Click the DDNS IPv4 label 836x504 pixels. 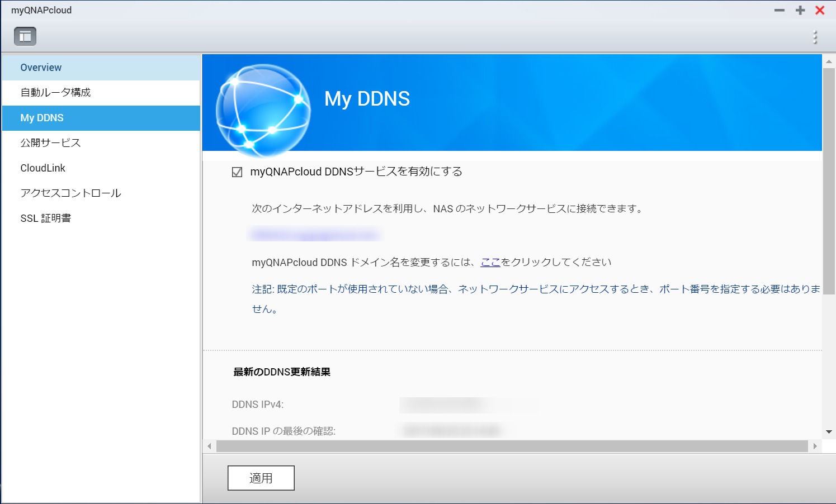tap(258, 405)
